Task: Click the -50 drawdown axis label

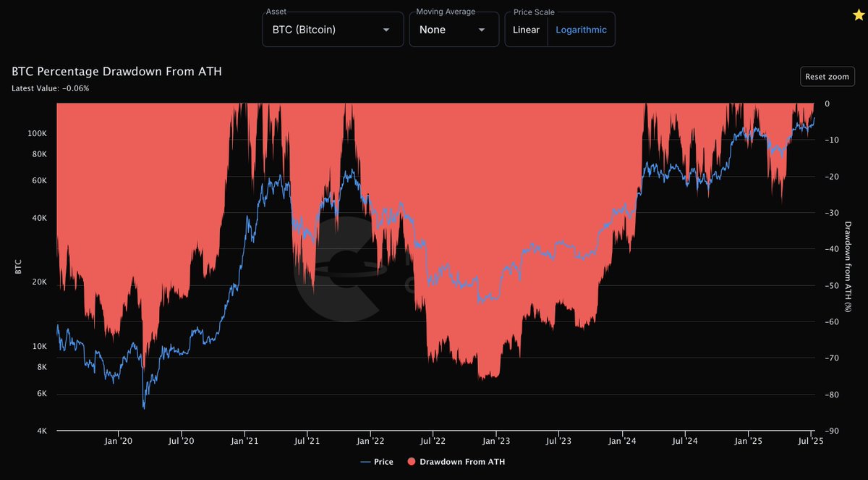Action: tap(831, 286)
